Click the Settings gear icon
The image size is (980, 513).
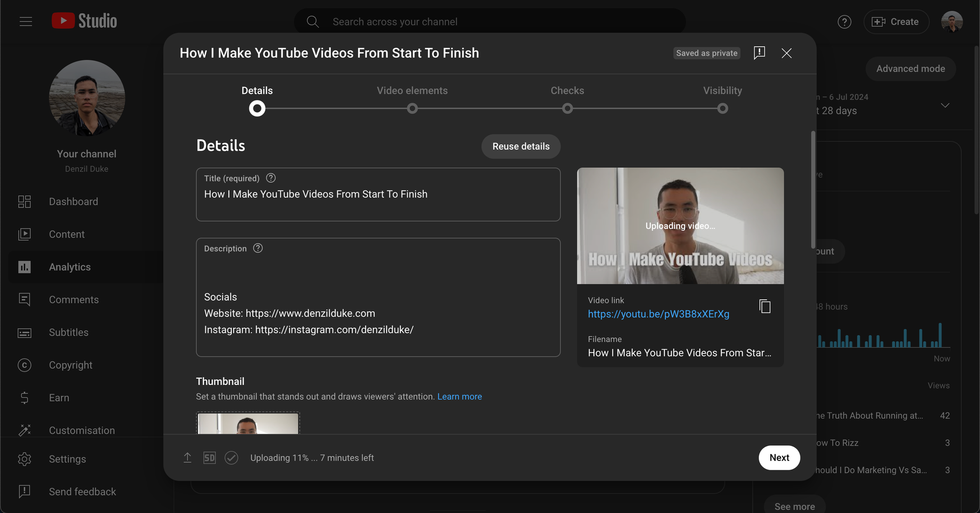[x=24, y=459]
